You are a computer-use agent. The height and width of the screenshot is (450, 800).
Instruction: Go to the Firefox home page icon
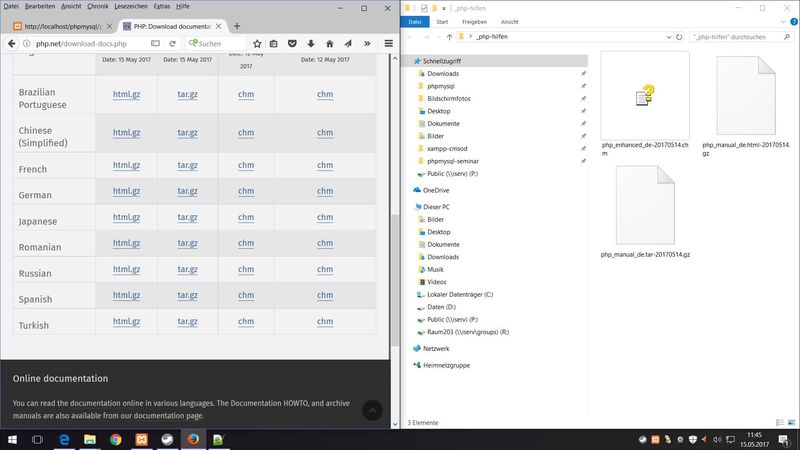click(x=329, y=44)
